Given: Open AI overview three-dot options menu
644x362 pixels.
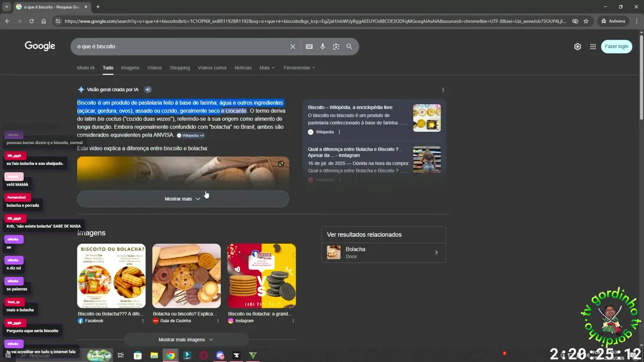Looking at the screenshot, I should (443, 90).
